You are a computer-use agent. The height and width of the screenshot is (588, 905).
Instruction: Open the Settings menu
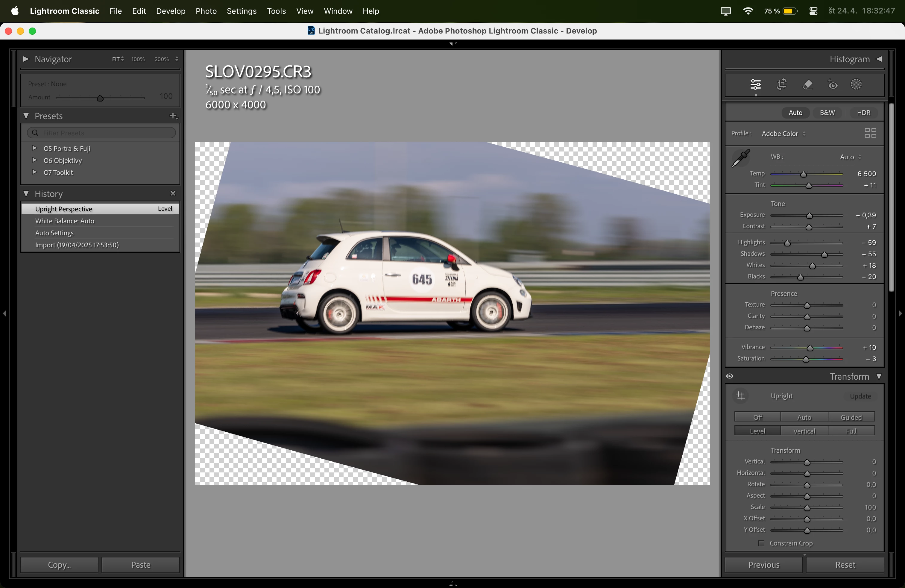pos(242,11)
